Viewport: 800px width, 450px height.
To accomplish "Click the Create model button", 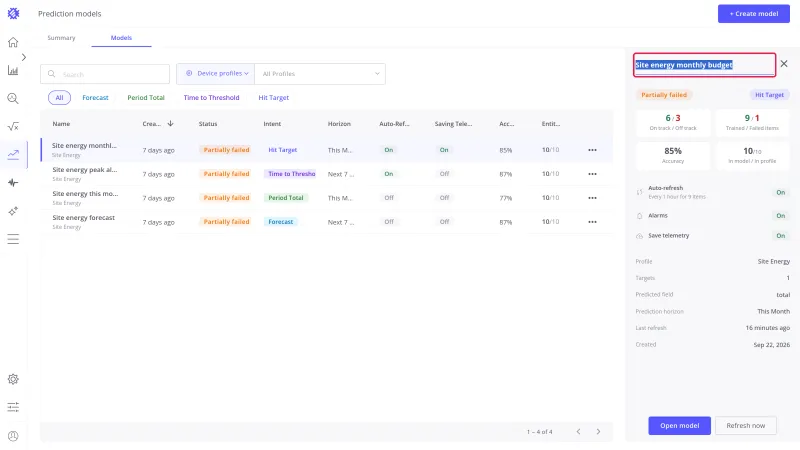I will coord(754,14).
